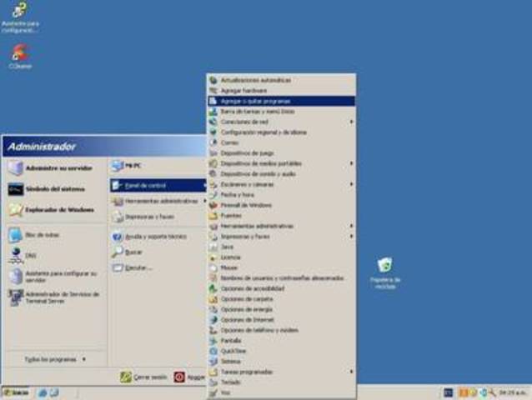
Task: Launch Explorador de Windows
Action: tap(56, 210)
